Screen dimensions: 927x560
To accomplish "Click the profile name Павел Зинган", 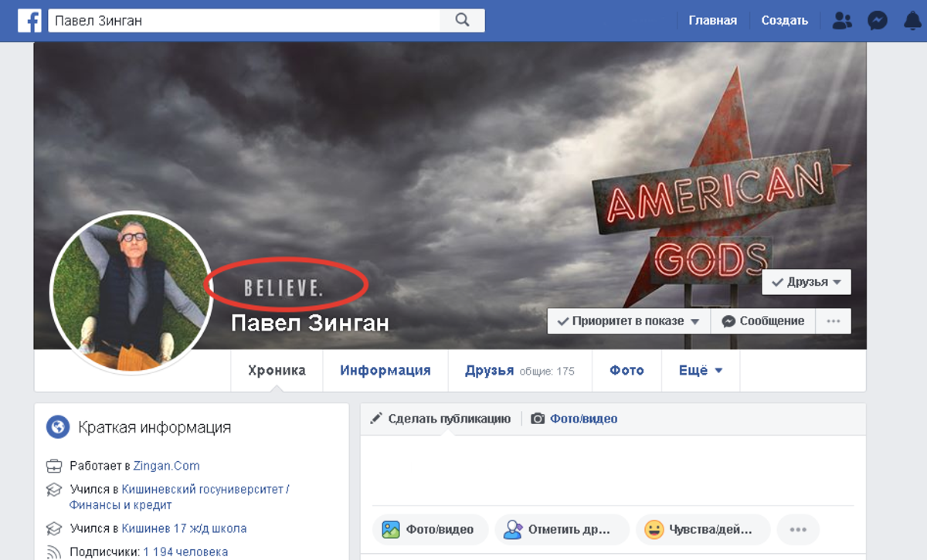I will pos(310,322).
